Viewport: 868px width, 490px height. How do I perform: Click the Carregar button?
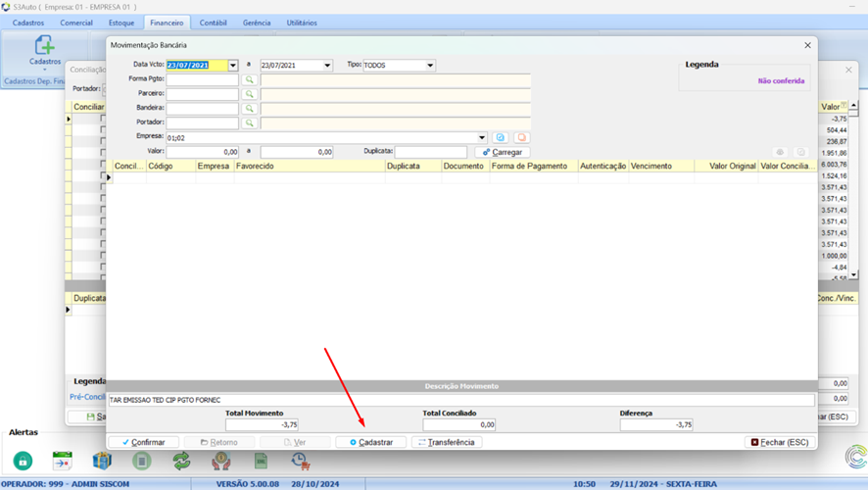tap(503, 153)
